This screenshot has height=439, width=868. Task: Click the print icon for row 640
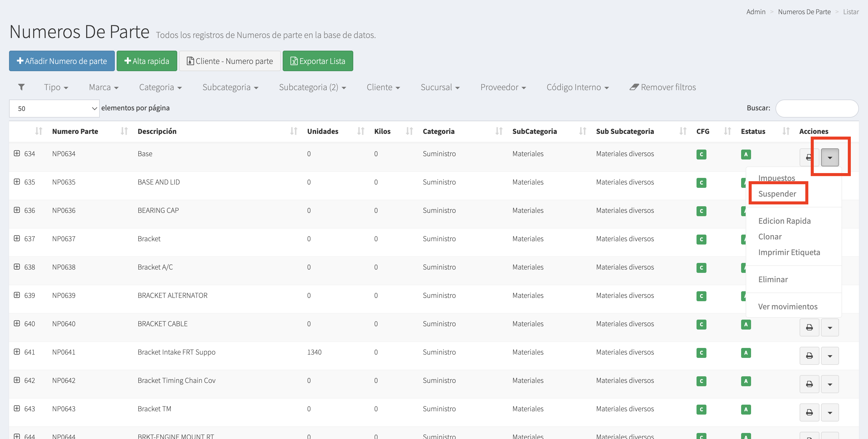809,327
